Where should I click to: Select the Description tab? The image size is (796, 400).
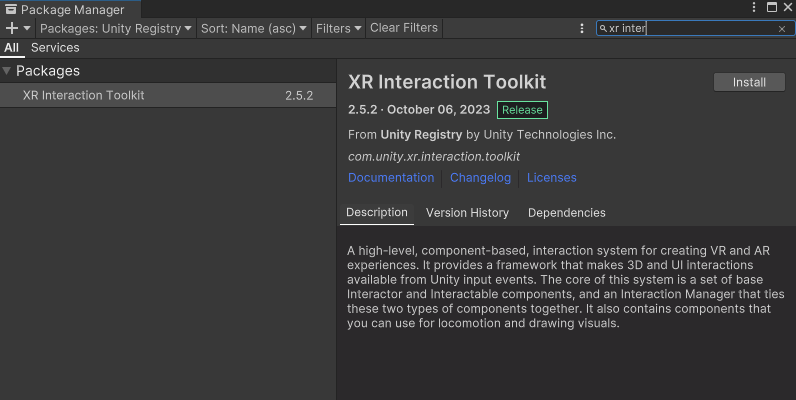click(x=377, y=213)
